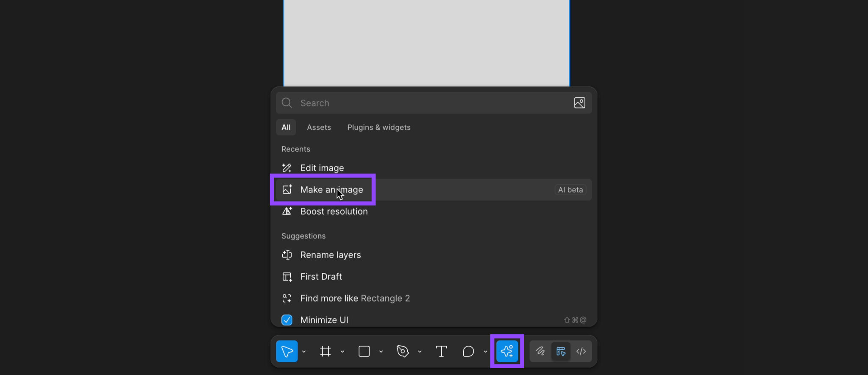
Task: Open the Frame tool dropdown chevron
Action: click(x=342, y=352)
